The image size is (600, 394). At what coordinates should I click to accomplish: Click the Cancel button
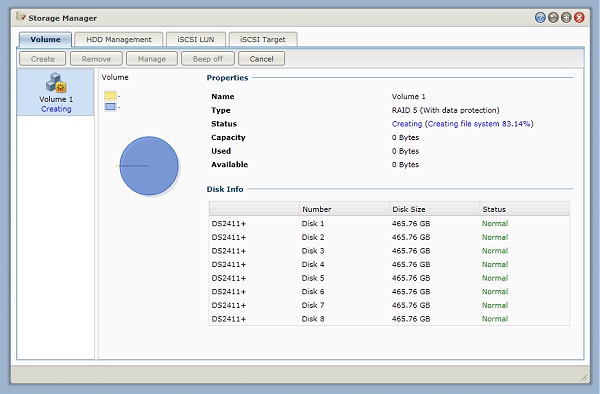click(x=261, y=59)
